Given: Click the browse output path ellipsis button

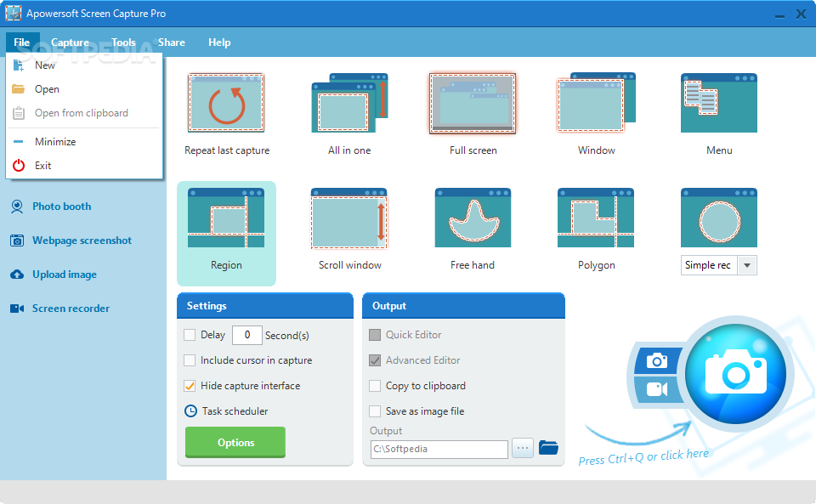Looking at the screenshot, I should pos(523,448).
